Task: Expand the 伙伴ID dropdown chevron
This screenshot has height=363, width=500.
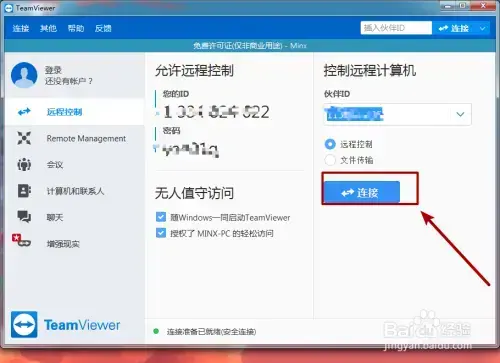Action: 460,114
